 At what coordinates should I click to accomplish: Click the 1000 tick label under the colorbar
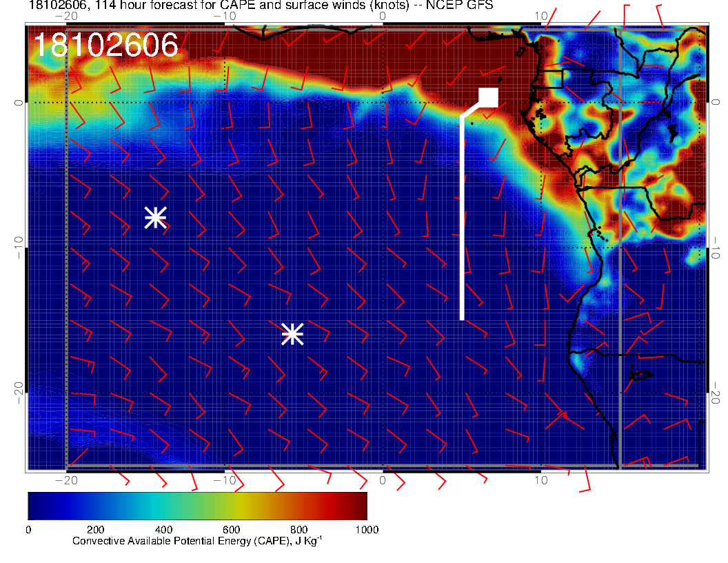click(366, 529)
